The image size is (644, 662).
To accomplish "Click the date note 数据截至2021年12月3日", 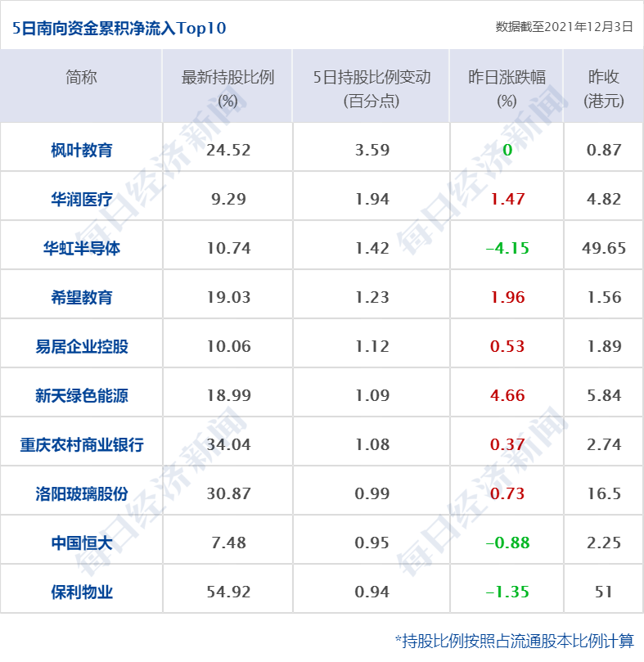I will (564, 27).
